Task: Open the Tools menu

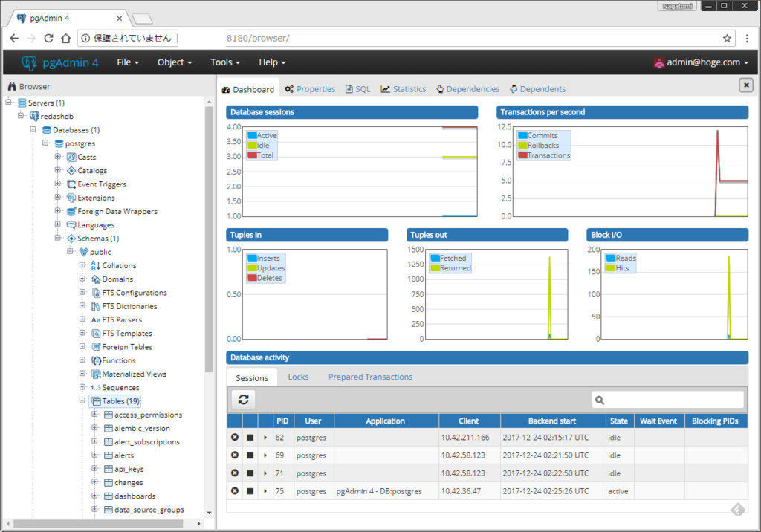Action: (x=225, y=62)
